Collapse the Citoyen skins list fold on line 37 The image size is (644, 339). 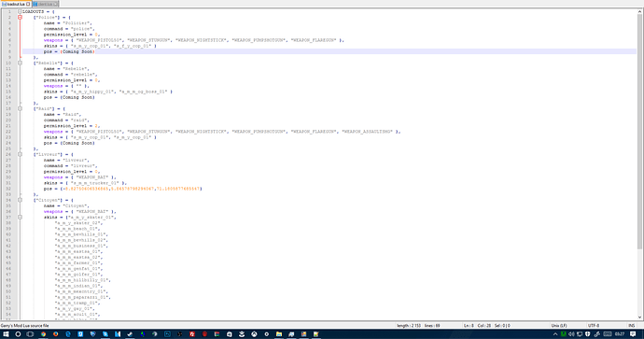tap(20, 217)
